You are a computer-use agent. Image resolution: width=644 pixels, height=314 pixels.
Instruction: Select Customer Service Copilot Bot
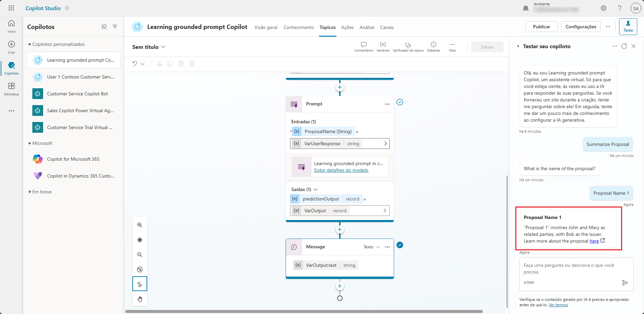pos(74,94)
